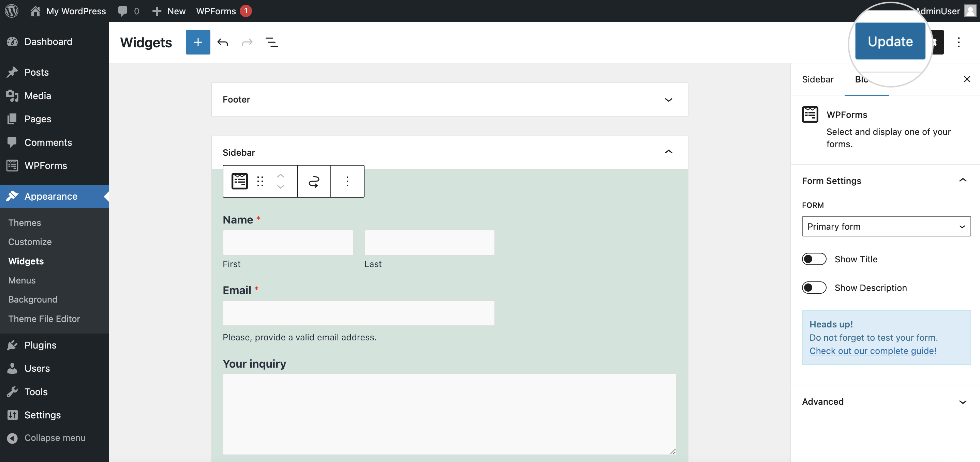Image resolution: width=980 pixels, height=462 pixels.
Task: Open Theme File Editor submenu item
Action: 44,319
